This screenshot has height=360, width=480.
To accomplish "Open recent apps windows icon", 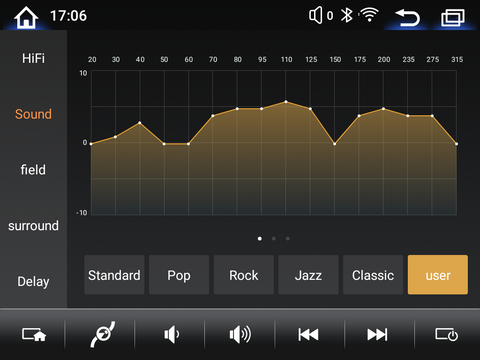I will coord(453,17).
